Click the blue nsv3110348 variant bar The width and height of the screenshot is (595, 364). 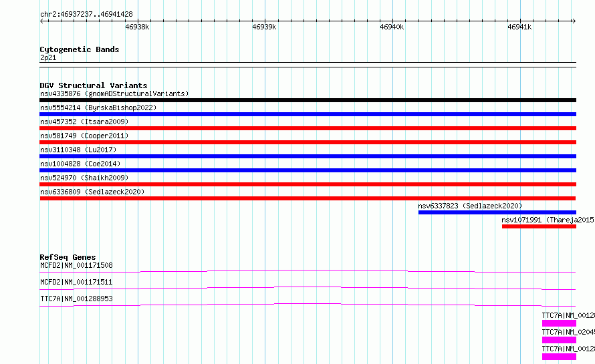[308, 156]
